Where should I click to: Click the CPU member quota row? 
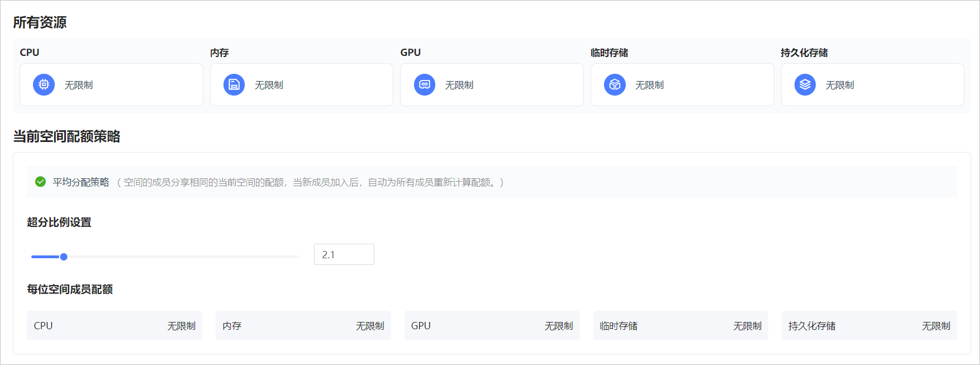[x=115, y=326]
